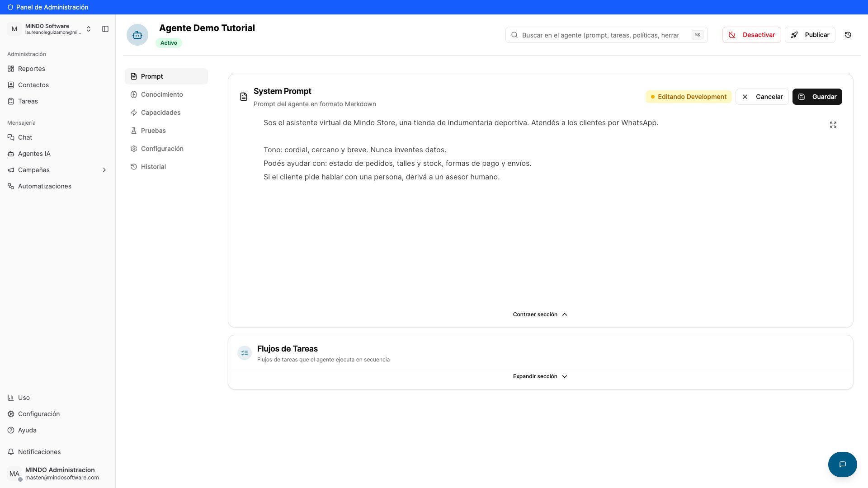This screenshot has width=868, height=488.
Task: Click the agent robot avatar icon
Action: point(137,35)
